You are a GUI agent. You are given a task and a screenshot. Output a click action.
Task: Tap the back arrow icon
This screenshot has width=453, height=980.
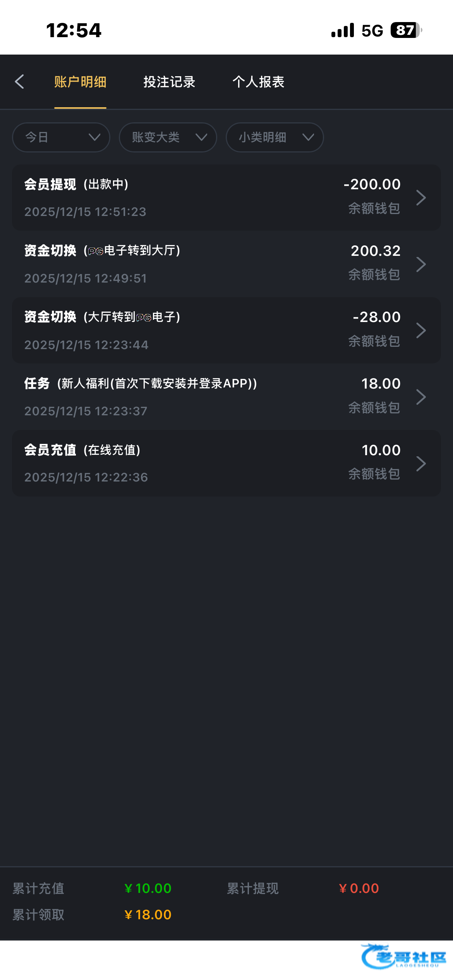click(x=19, y=82)
